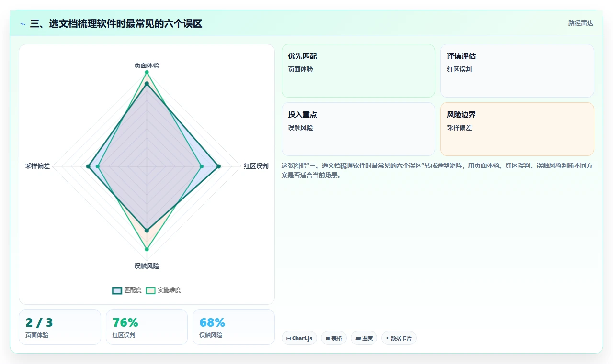
Task: Click the 页面体验 axis label on the radar chart
Action: coord(147,66)
